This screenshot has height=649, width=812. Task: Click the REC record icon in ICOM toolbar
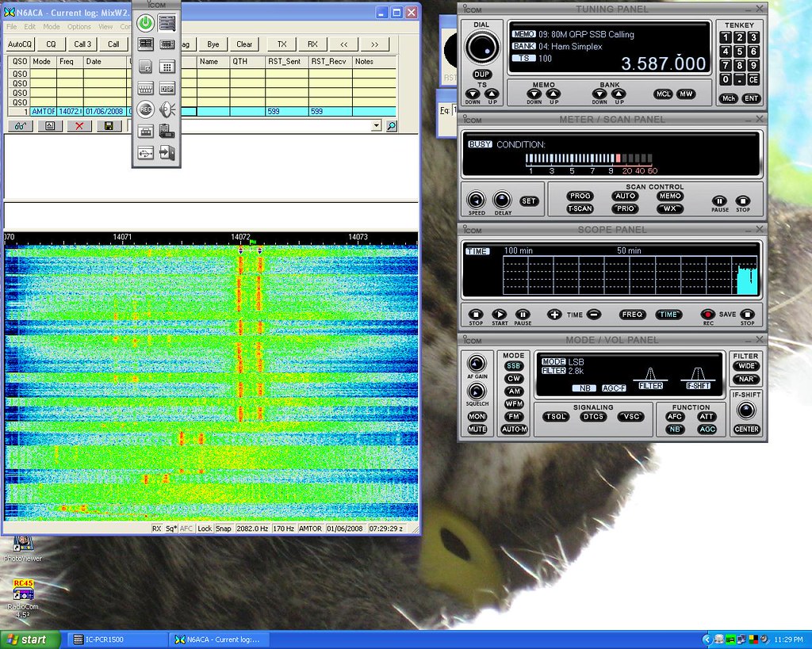146,109
